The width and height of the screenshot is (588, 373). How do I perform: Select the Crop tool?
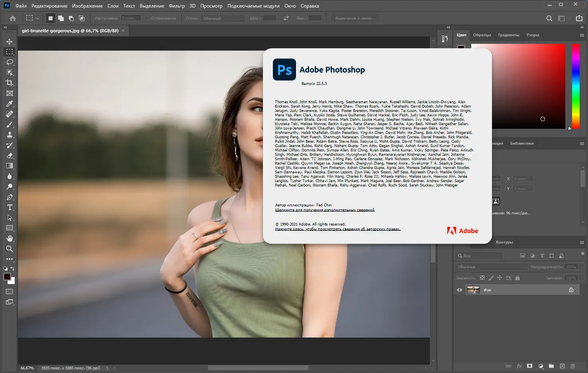10,83
